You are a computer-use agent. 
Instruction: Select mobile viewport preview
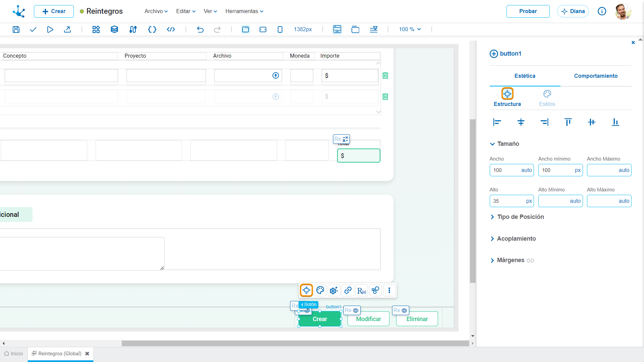click(280, 29)
